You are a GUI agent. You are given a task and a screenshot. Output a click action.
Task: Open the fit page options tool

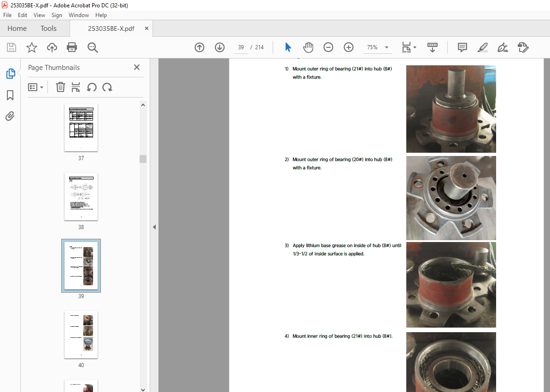pyautogui.click(x=406, y=47)
